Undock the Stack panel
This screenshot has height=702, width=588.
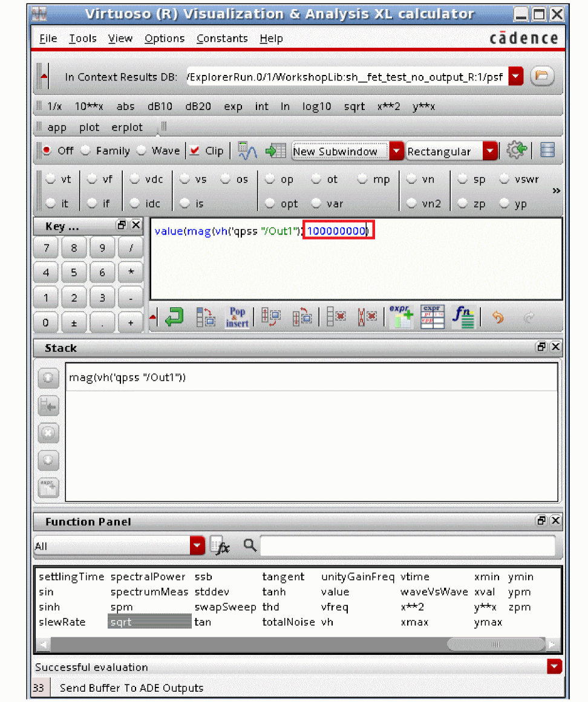[x=541, y=346]
